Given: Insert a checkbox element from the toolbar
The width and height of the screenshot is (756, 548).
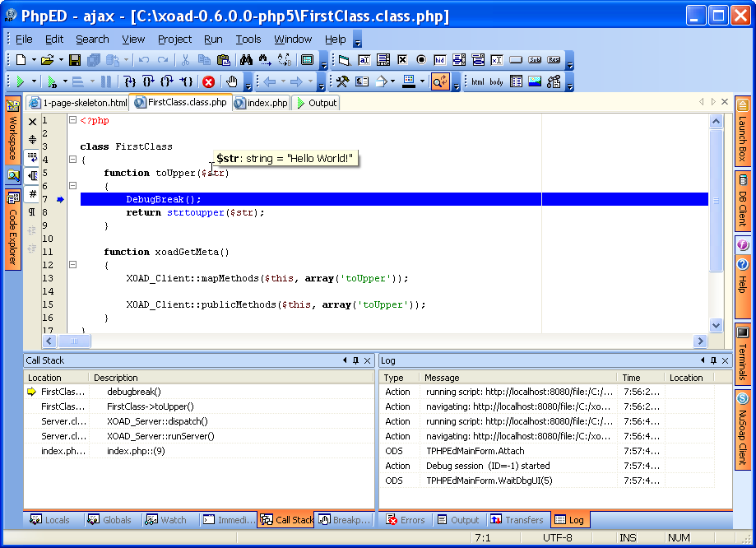Looking at the screenshot, I should pos(402,60).
